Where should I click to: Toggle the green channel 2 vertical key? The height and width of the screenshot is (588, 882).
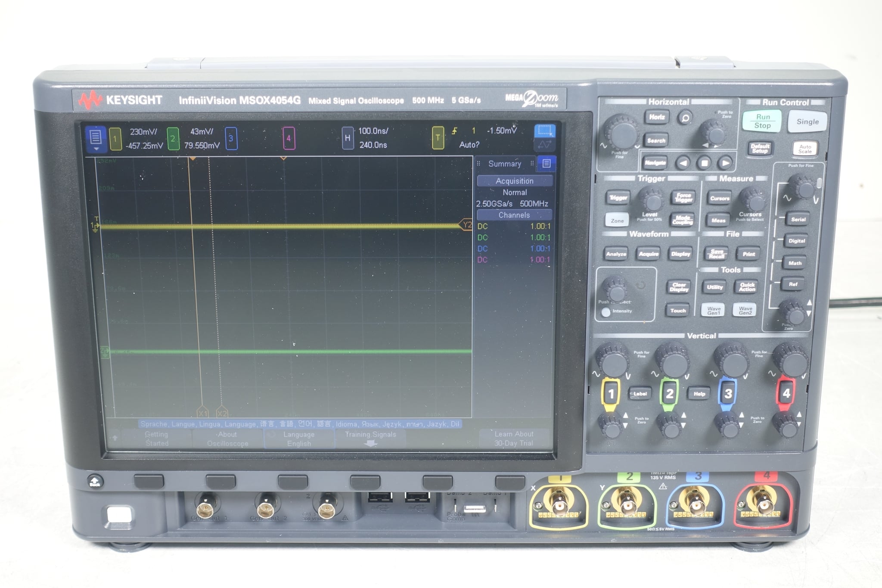pyautogui.click(x=669, y=393)
